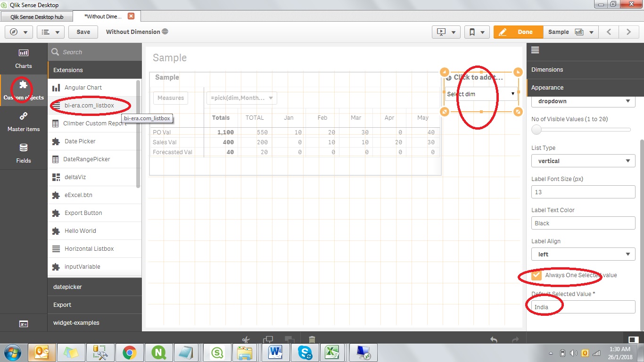Screen dimensions: 644x362
Task: Click Done to finish editing
Action: coord(518,32)
